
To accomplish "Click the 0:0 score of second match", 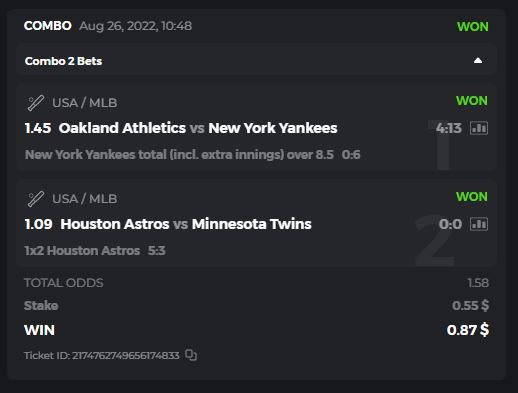I will tap(450, 224).
